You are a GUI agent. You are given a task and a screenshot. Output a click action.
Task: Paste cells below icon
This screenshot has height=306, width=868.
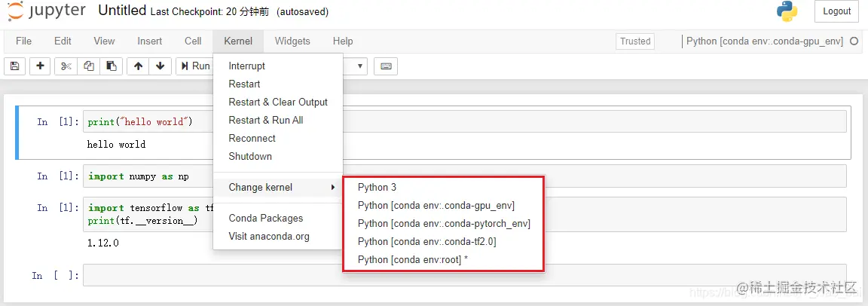112,66
